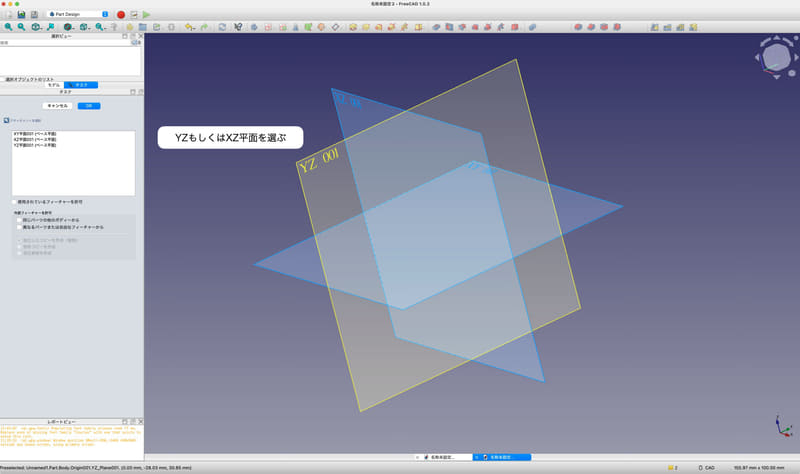Click the Hole feature icon
The image size is (800, 474).
click(x=449, y=27)
